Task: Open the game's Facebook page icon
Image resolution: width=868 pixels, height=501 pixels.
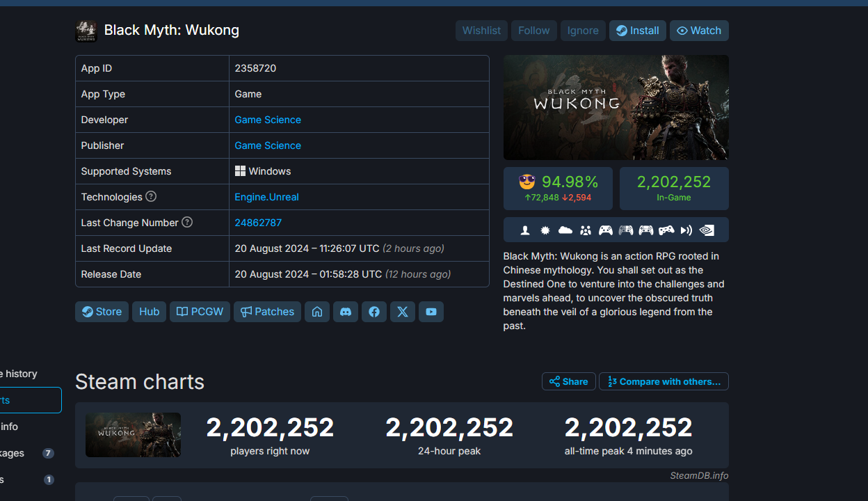Action: click(374, 312)
